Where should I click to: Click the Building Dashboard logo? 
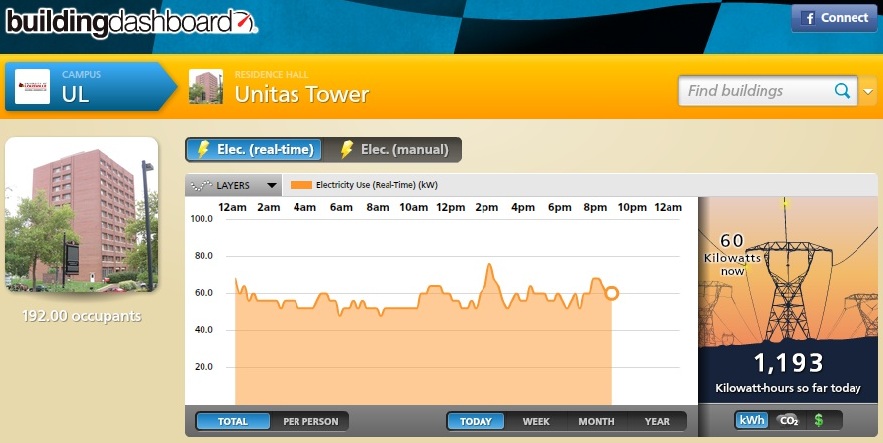tap(130, 22)
